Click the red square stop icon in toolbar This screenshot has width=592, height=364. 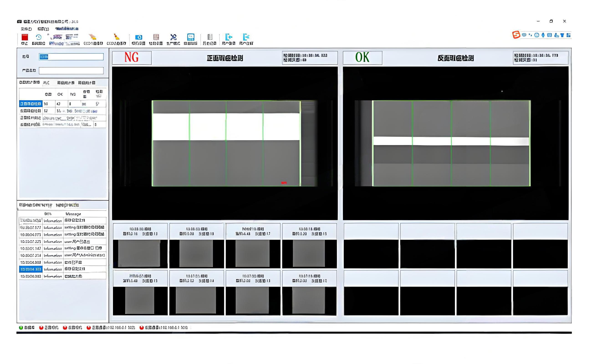pyautogui.click(x=25, y=37)
